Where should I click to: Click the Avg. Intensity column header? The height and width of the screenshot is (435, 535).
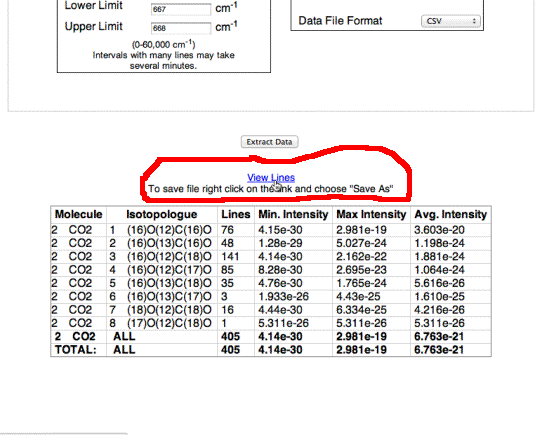coord(451,214)
